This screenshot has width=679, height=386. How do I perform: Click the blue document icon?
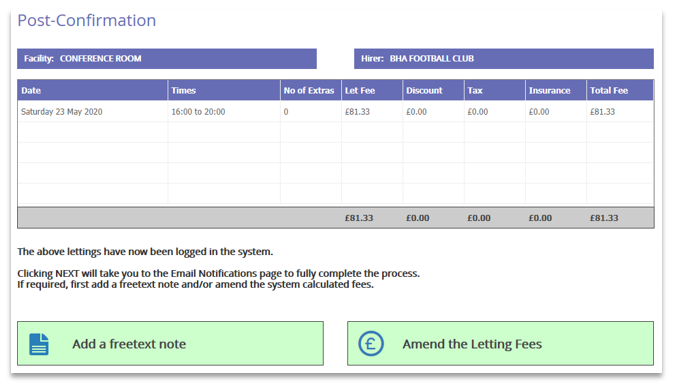(x=39, y=344)
